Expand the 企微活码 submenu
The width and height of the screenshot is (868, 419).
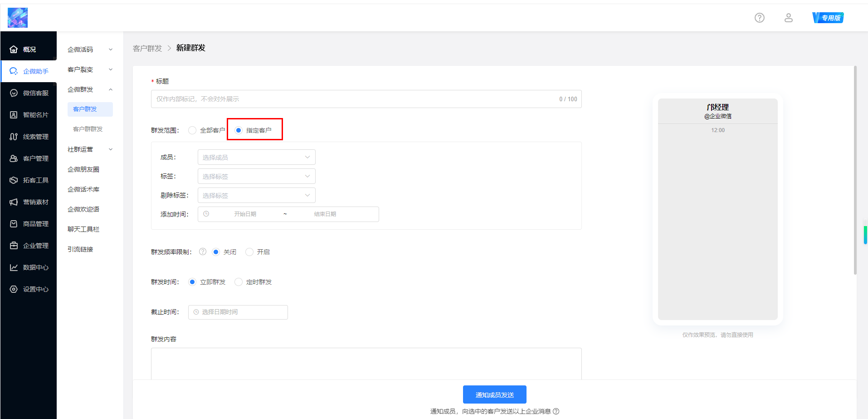[89, 49]
